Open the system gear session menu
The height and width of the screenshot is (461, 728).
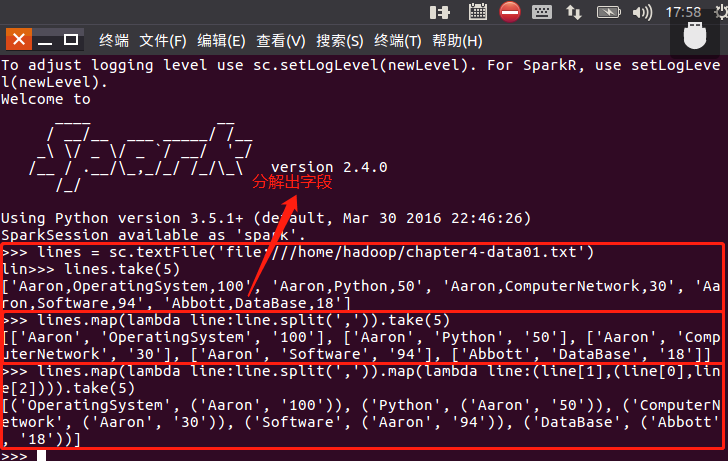tap(722, 12)
